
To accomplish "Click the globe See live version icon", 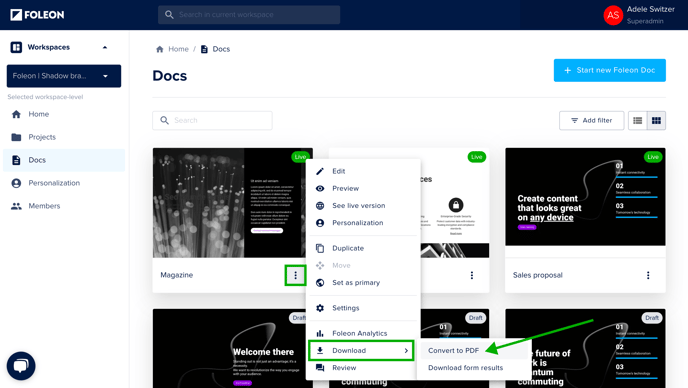I will pos(320,205).
